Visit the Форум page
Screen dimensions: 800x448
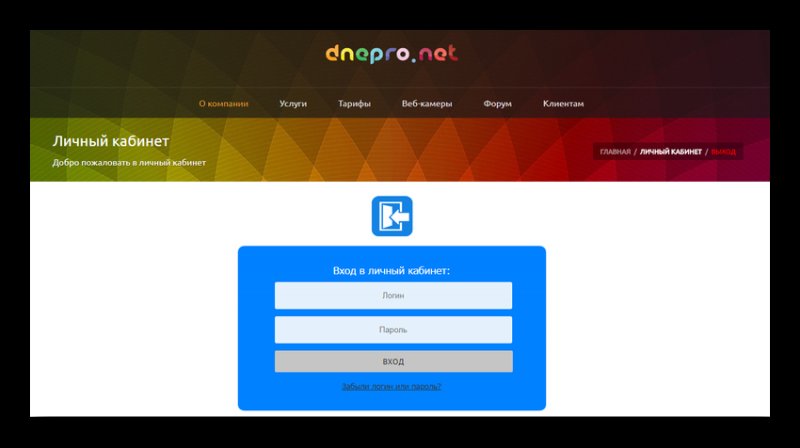(x=497, y=103)
